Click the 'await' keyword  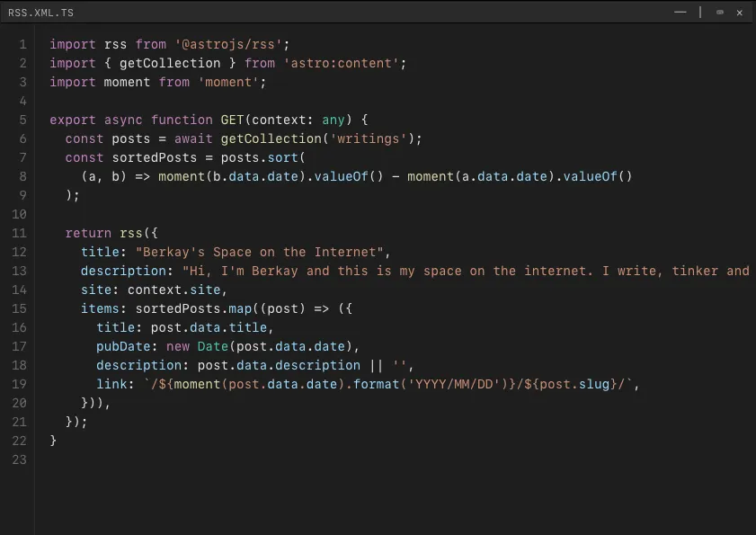click(x=193, y=139)
